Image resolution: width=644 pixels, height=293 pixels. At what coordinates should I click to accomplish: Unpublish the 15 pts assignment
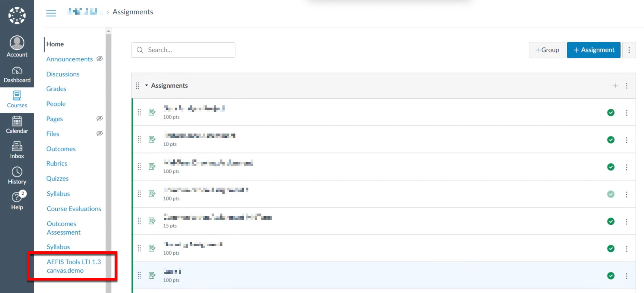(x=610, y=221)
